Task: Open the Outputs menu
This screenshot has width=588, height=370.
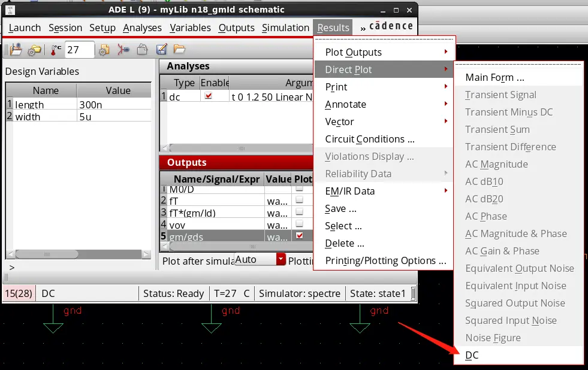Action: [x=236, y=28]
